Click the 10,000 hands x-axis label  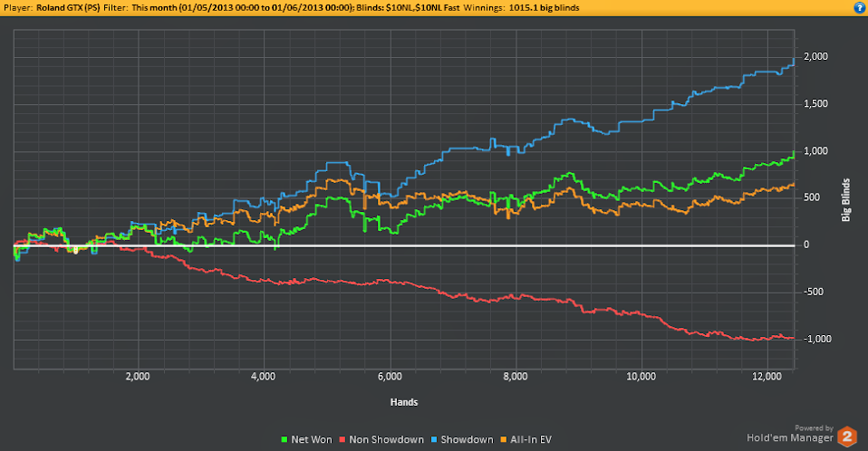(641, 377)
